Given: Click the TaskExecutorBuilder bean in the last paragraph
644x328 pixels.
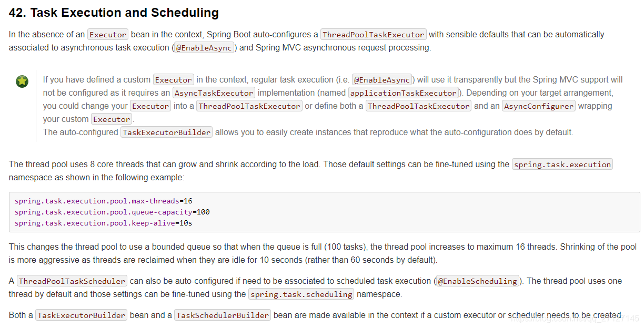Looking at the screenshot, I should point(82,315).
